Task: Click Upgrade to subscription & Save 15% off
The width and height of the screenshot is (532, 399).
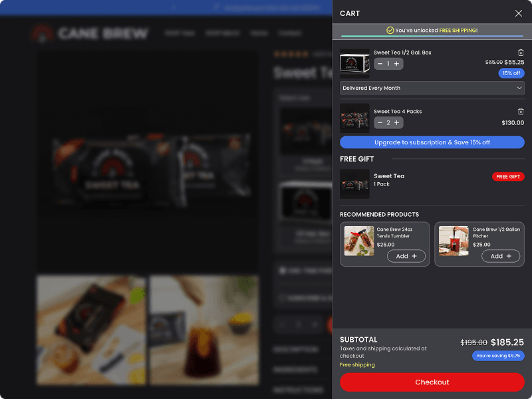Action: click(432, 142)
